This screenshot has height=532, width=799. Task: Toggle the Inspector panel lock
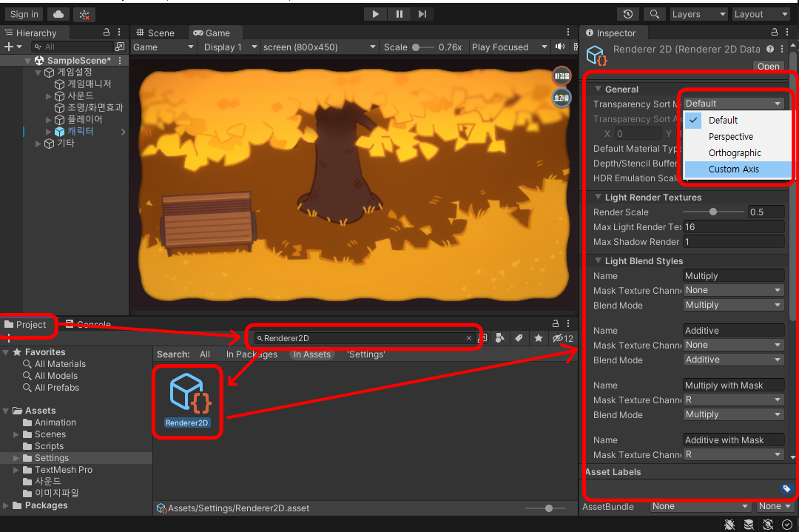(774, 32)
